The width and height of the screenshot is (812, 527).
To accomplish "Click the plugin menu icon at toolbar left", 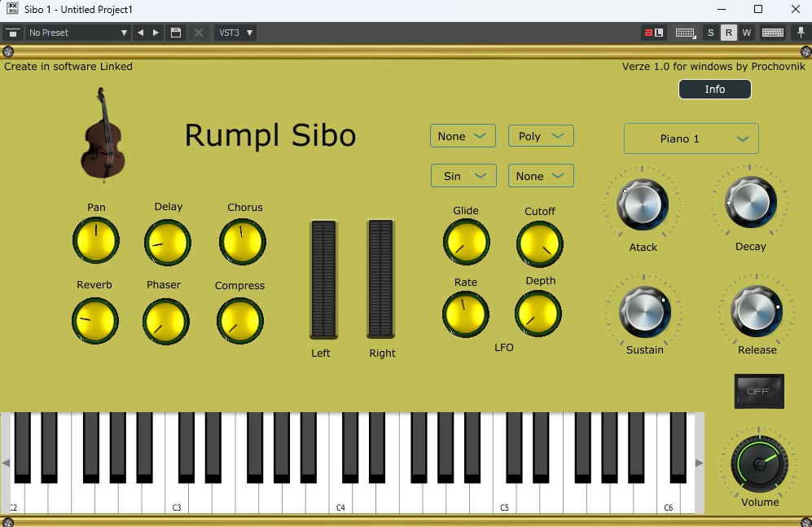I will point(12,33).
